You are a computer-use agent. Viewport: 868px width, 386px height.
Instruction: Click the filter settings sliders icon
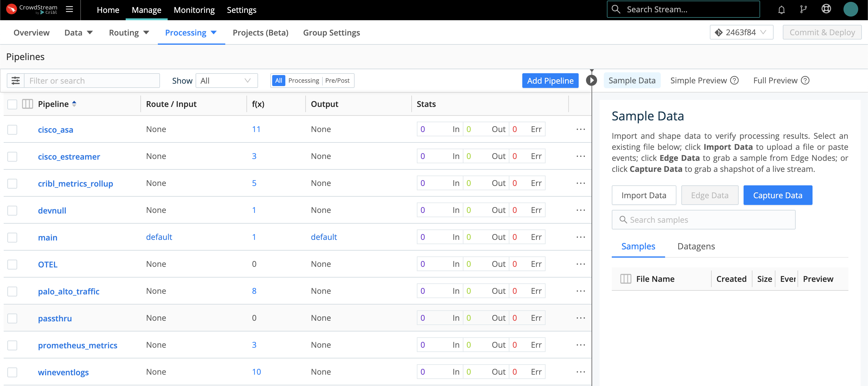pyautogui.click(x=16, y=81)
